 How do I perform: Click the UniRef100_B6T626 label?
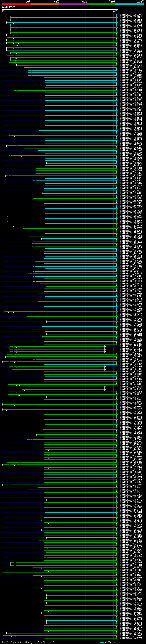tap(131, 620)
